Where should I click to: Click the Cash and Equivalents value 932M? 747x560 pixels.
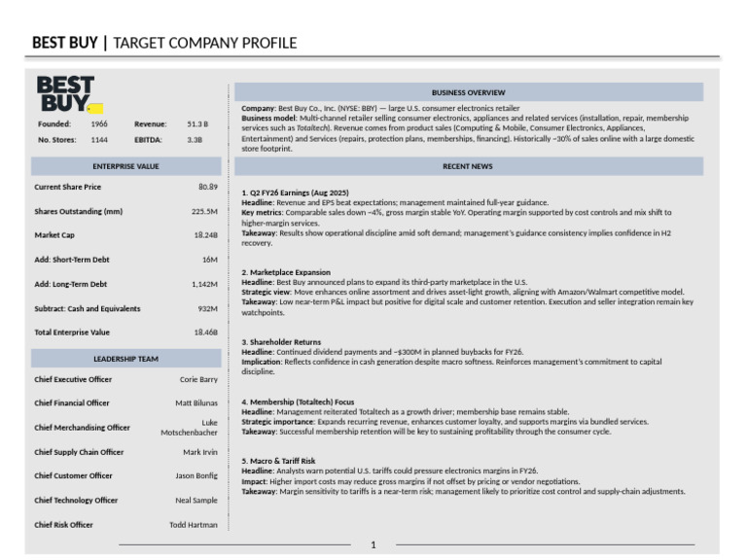click(x=208, y=308)
